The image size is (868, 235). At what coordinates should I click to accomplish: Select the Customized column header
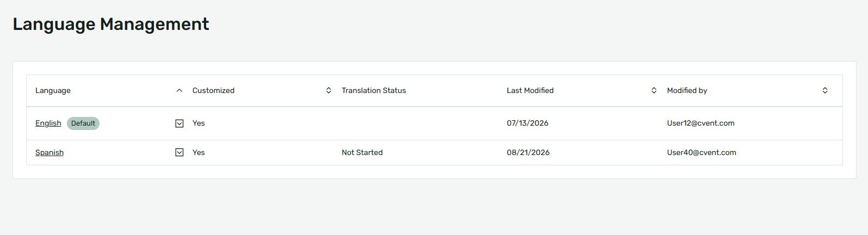(x=213, y=91)
